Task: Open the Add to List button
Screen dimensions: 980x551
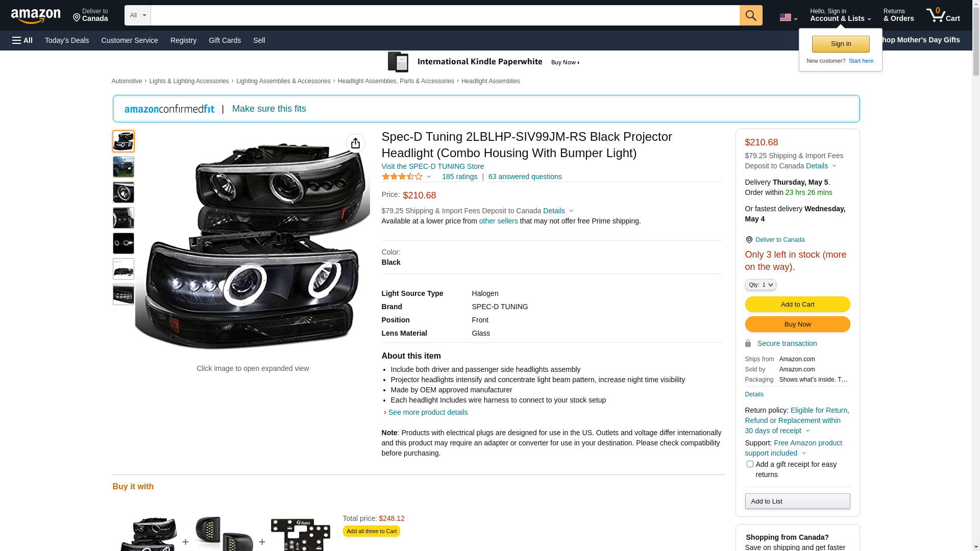Action: pos(797,501)
